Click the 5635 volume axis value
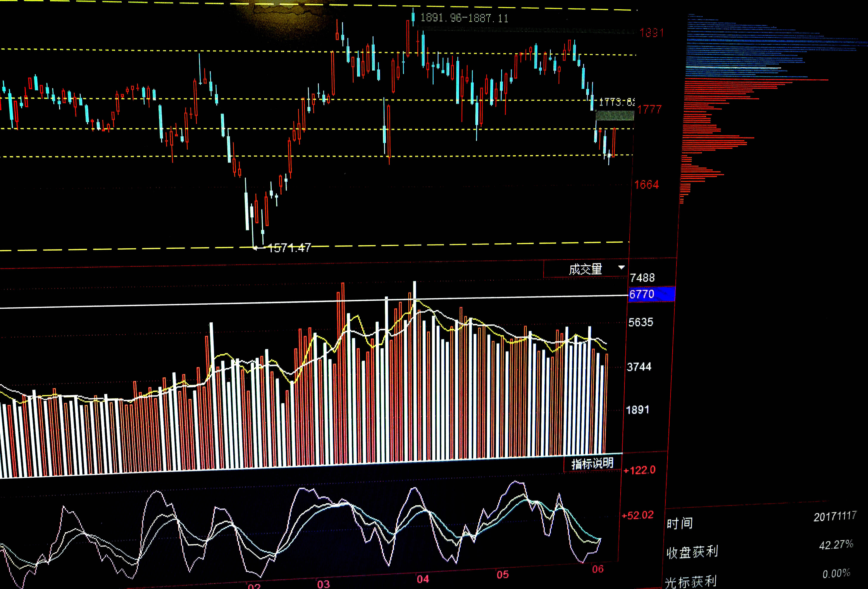This screenshot has height=589, width=868. 640,322
